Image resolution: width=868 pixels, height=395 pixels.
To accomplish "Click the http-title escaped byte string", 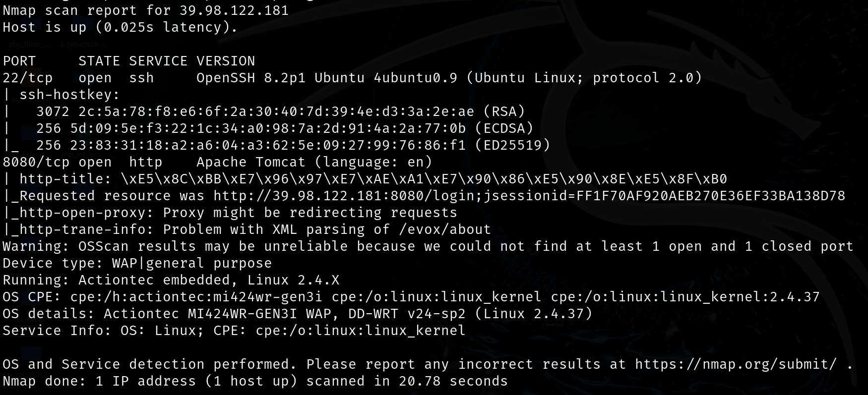I will 424,179.
